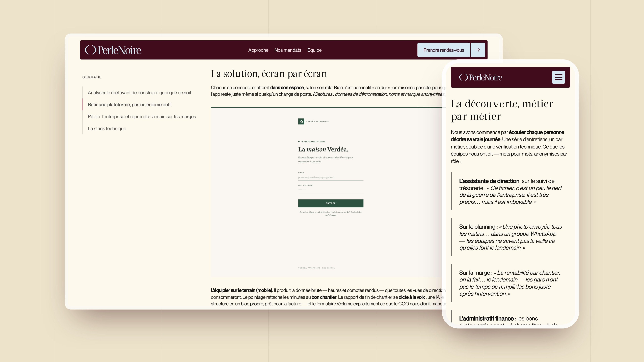The image size is (644, 362).
Task: Click 'L'équipier sur le terrain (mobile).' text
Action: (x=242, y=290)
